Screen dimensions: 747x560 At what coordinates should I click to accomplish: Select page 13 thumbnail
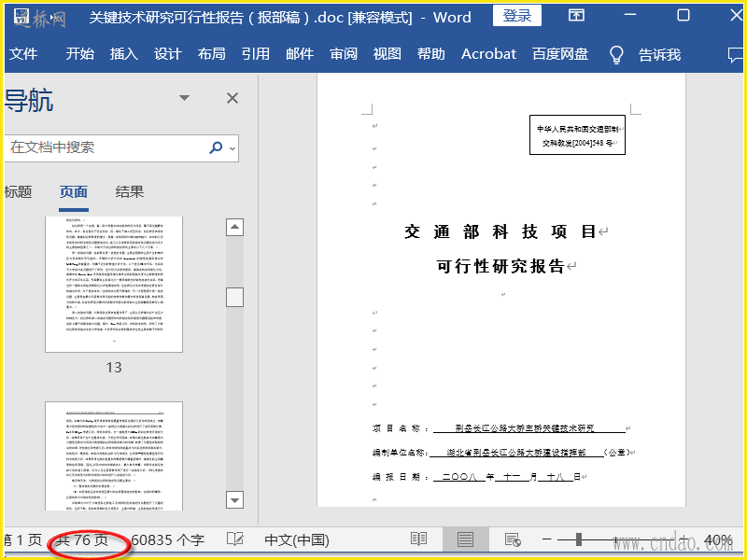click(x=114, y=285)
